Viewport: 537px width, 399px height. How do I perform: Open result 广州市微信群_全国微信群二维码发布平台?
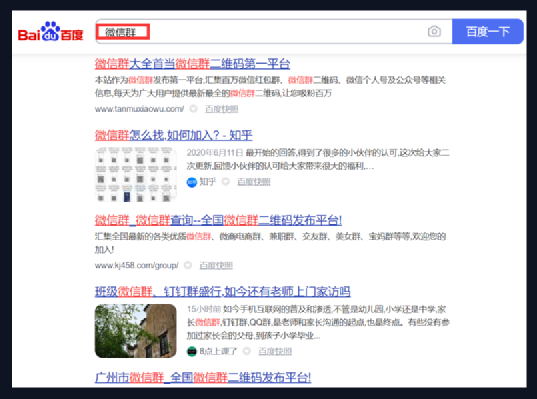203,377
